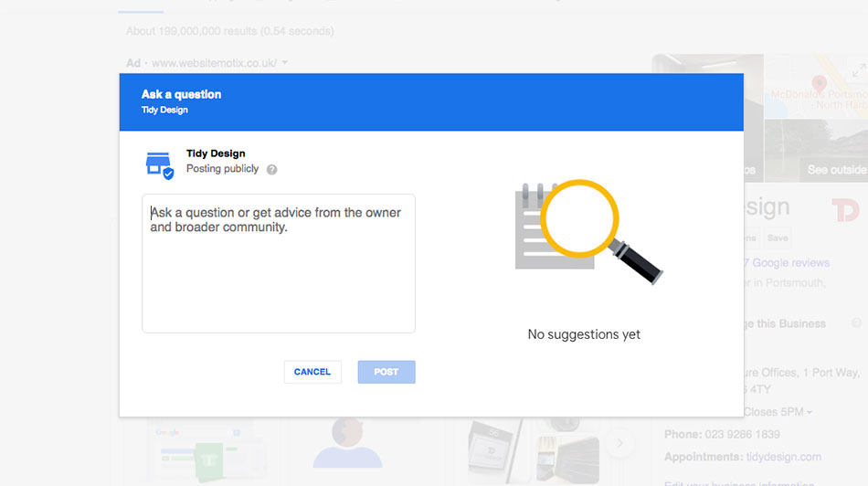The image size is (868, 486).
Task: Click the 'Edit your business information' link
Action: 739,482
